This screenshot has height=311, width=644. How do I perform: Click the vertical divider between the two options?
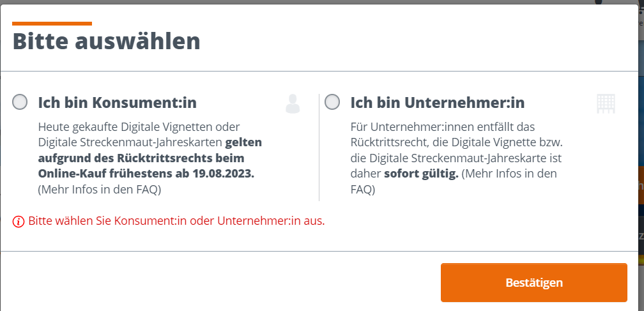point(319,147)
